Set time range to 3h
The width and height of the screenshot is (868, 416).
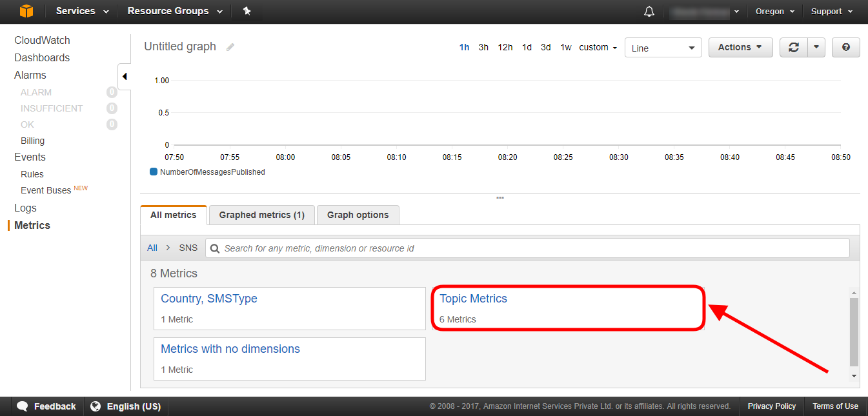tap(483, 47)
